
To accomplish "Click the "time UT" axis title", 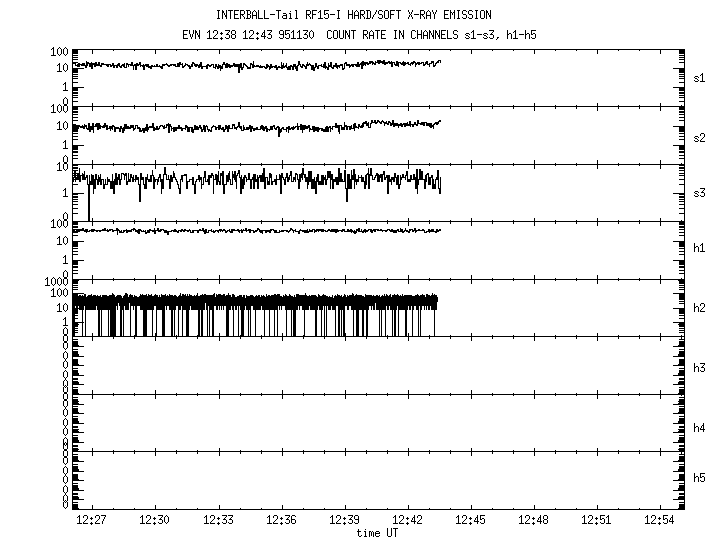I will tap(377, 533).
